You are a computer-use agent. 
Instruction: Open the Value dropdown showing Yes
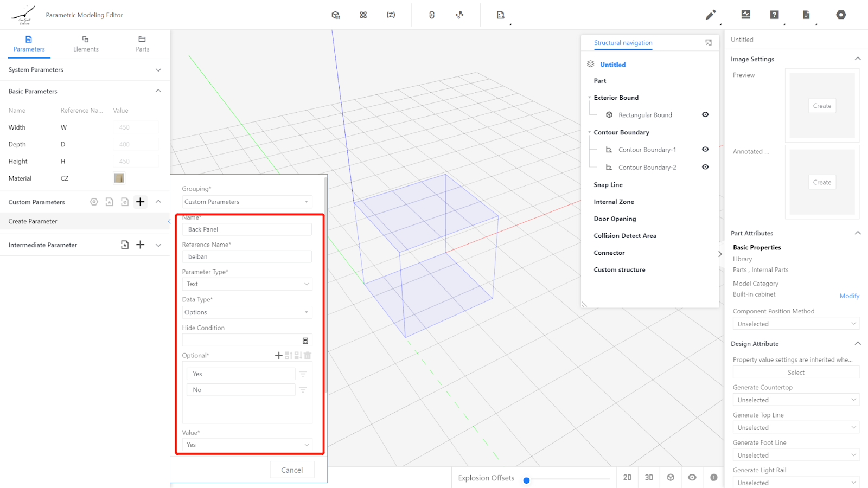tap(247, 445)
